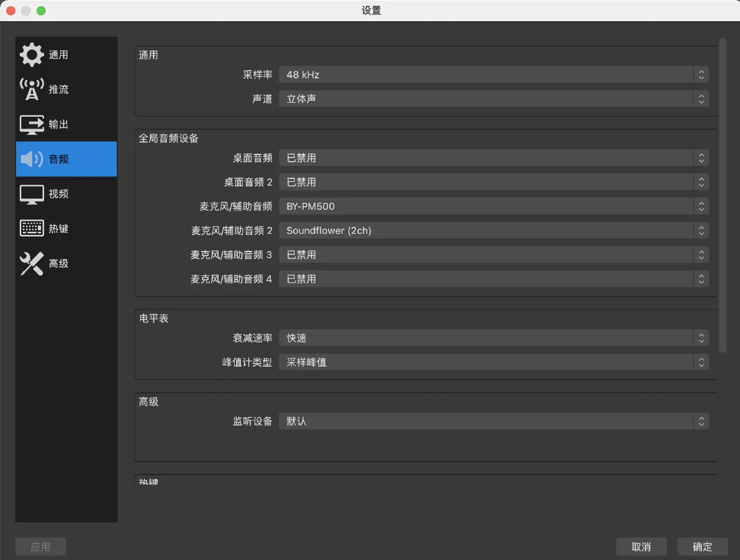
Task: Open the 高级 tab label in sidebar
Action: pyautogui.click(x=59, y=263)
